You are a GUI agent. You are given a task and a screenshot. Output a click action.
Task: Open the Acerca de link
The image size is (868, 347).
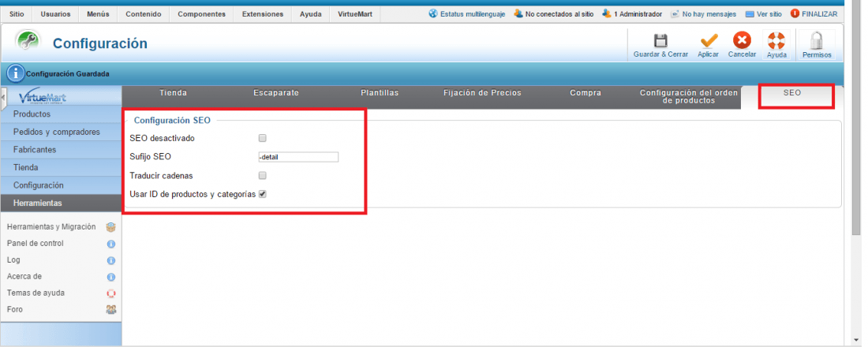point(24,276)
